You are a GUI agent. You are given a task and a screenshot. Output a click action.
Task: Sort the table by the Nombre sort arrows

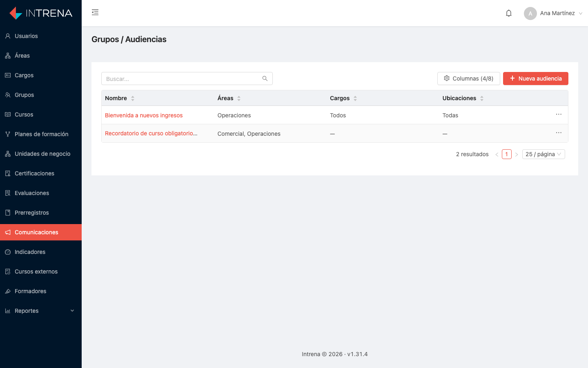133,98
